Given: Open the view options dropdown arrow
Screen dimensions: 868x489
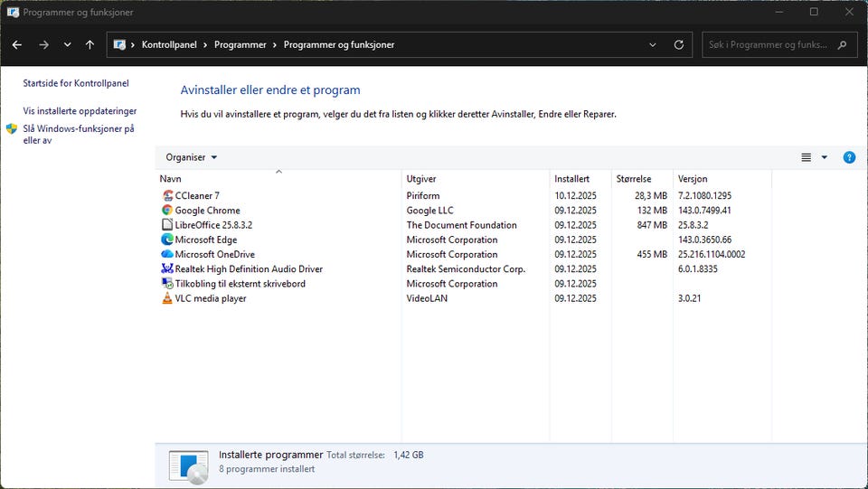Looking at the screenshot, I should (825, 157).
